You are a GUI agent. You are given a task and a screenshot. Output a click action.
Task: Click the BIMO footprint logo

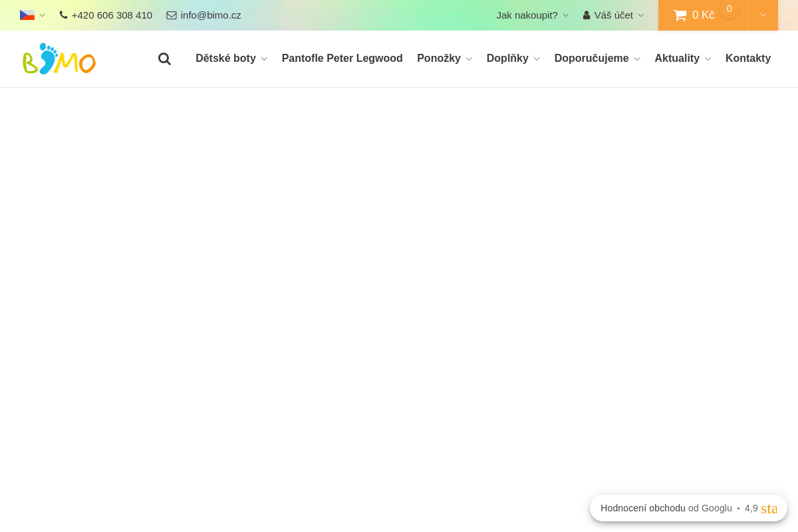coord(59,59)
